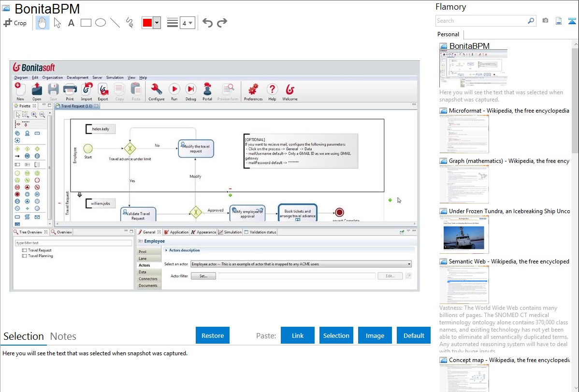The image size is (579, 392).
Task: Pick the rectangle shape tool
Action: (86, 23)
